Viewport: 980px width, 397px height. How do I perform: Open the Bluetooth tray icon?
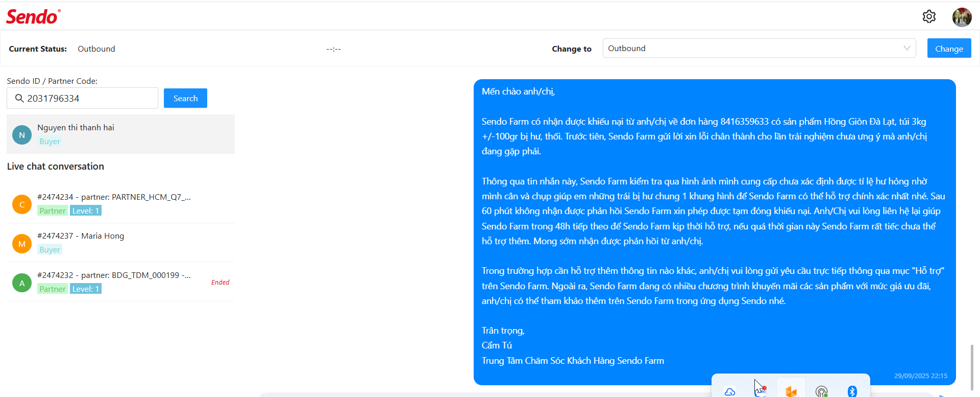point(852,391)
